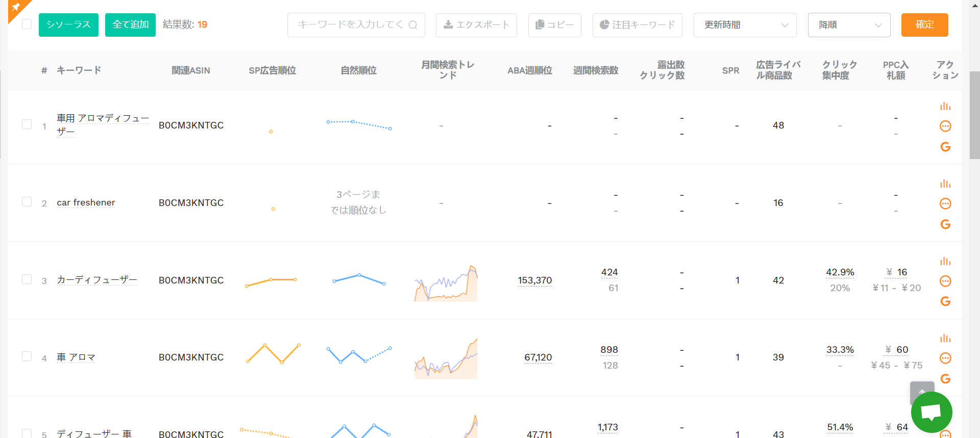980x438 pixels.
Task: Open more-options circle icon for car freshener row
Action: (x=945, y=203)
